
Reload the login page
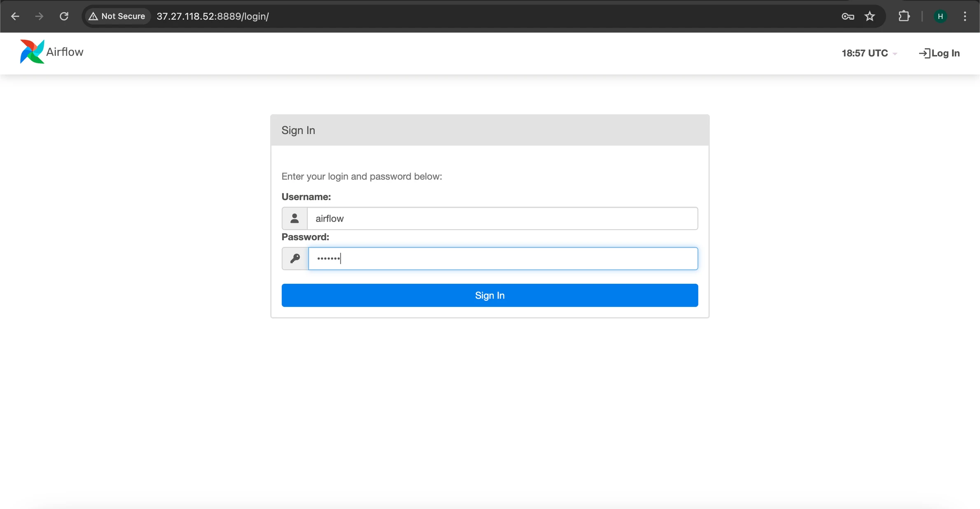pos(64,16)
